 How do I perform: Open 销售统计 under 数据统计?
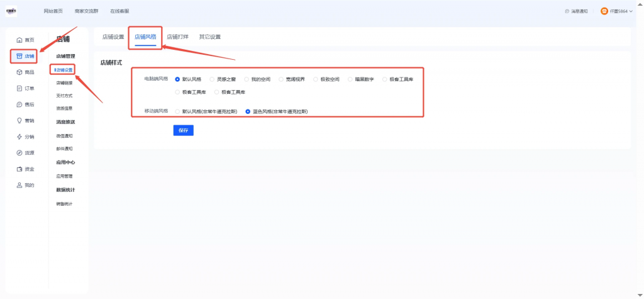(64, 204)
